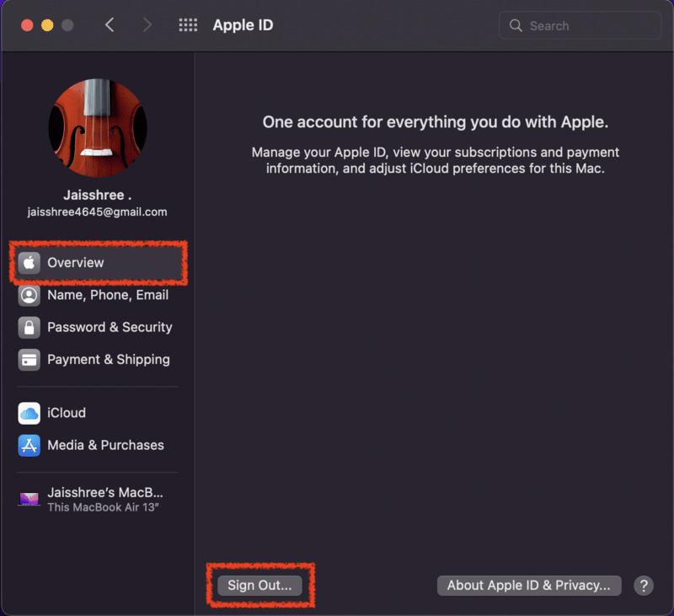
Task: Click the lock icon for Password & Security
Action: coord(29,328)
